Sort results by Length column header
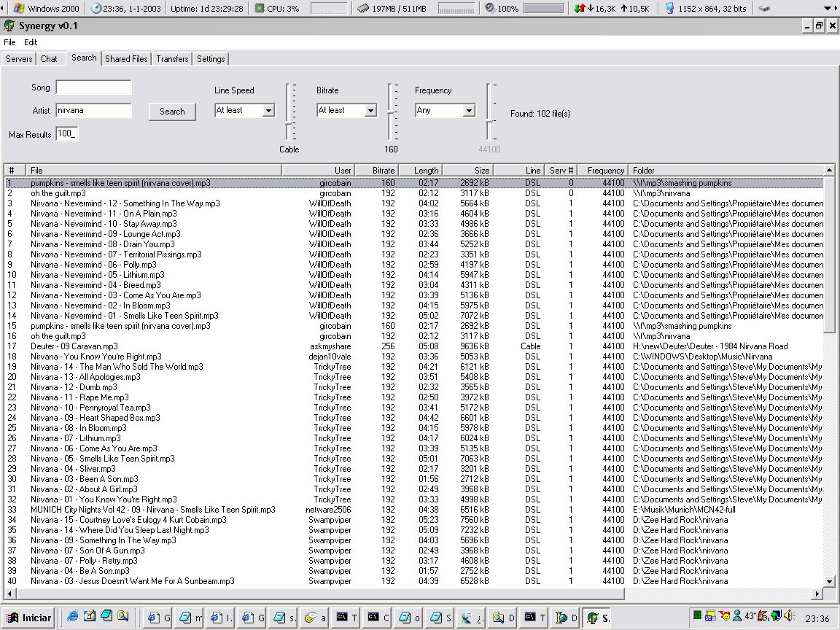The image size is (840, 630). tap(421, 171)
